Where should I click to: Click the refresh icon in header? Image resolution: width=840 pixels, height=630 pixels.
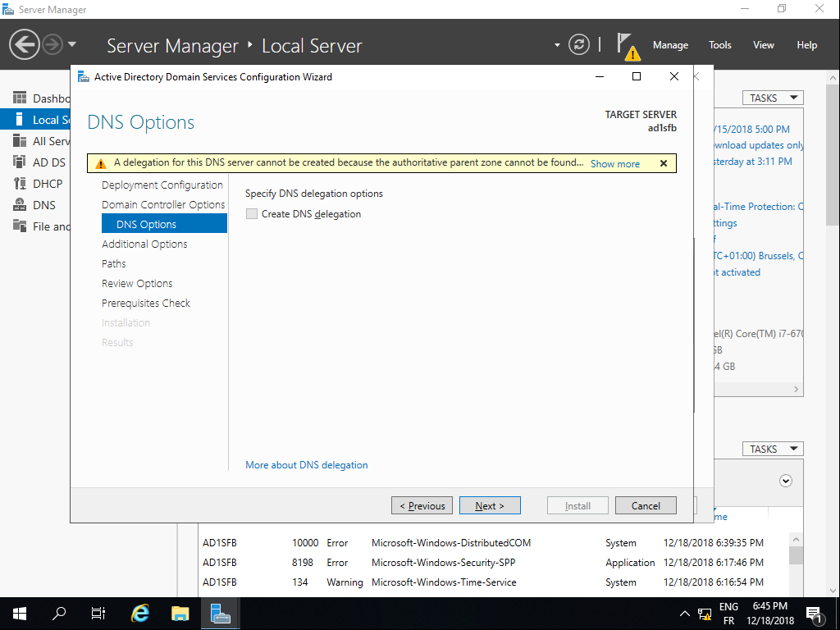tap(579, 44)
